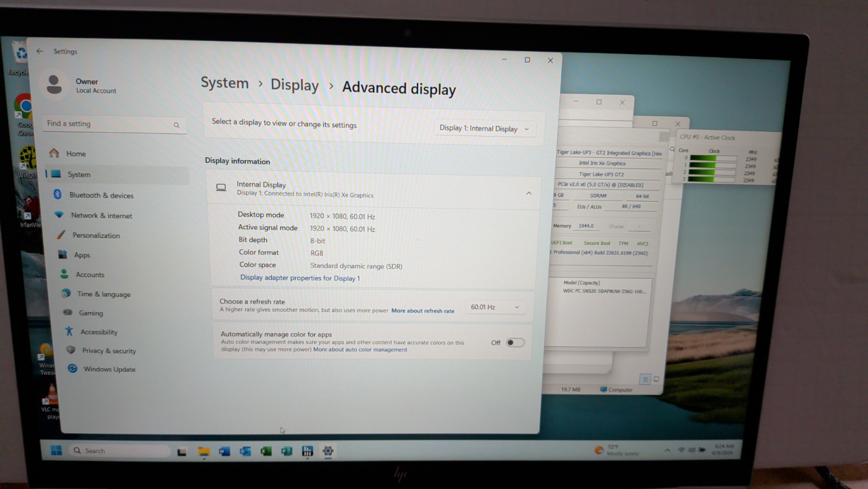
Task: Click Core 0 clock bar in CPU #0 window
Action: click(713, 158)
